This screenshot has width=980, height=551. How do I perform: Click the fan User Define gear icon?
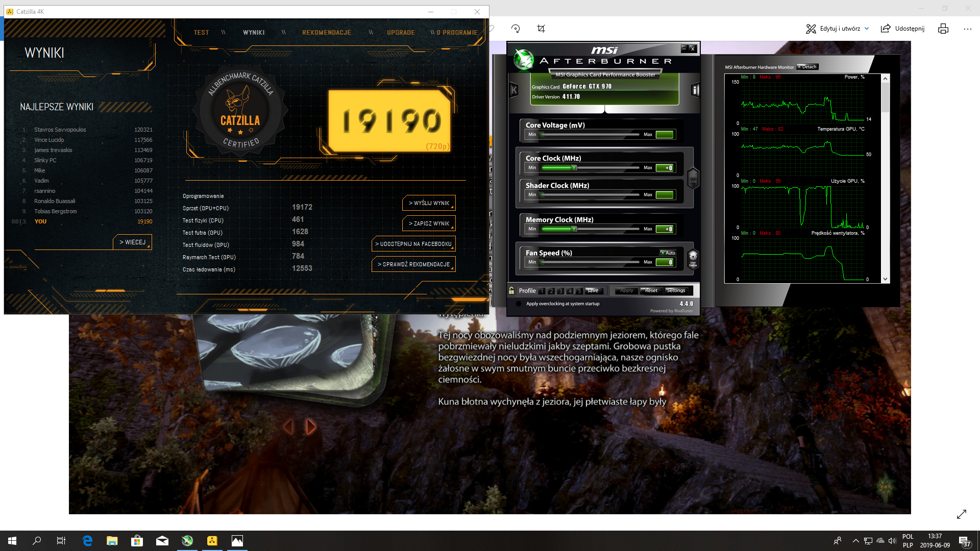click(x=693, y=259)
